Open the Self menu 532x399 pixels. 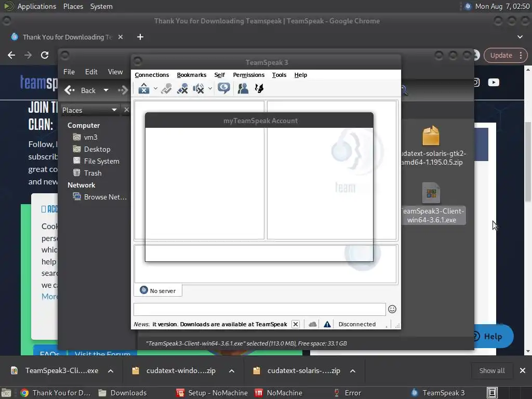pyautogui.click(x=220, y=75)
